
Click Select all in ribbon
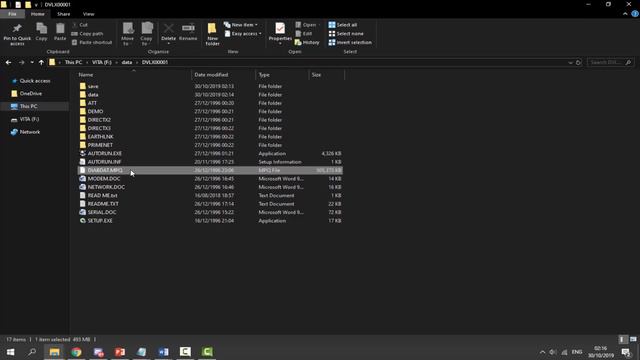pos(343,25)
